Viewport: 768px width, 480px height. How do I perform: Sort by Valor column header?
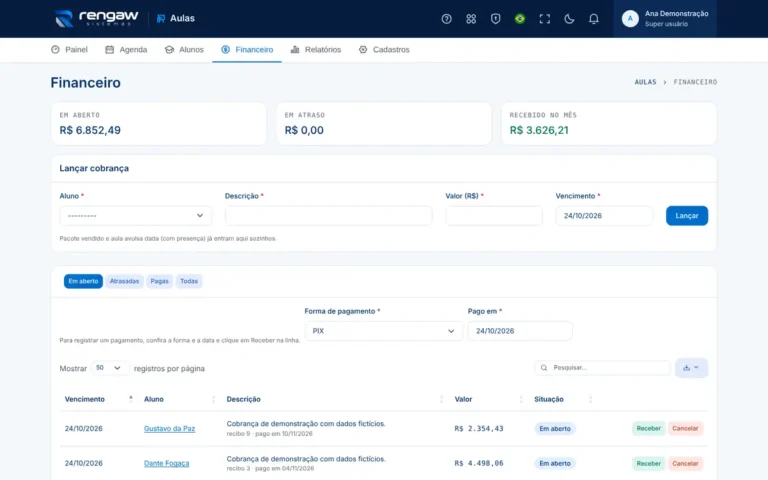tap(488, 399)
